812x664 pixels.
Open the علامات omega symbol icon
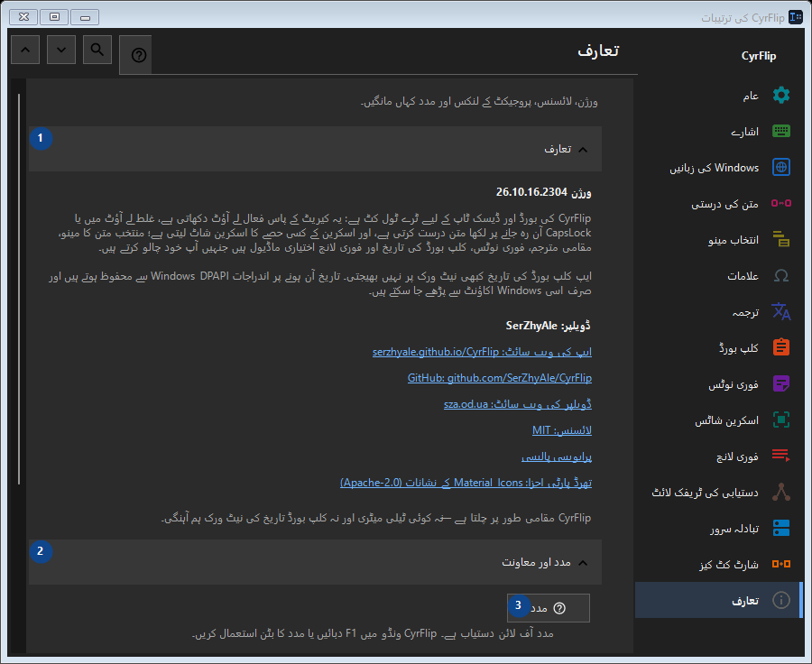pyautogui.click(x=781, y=275)
